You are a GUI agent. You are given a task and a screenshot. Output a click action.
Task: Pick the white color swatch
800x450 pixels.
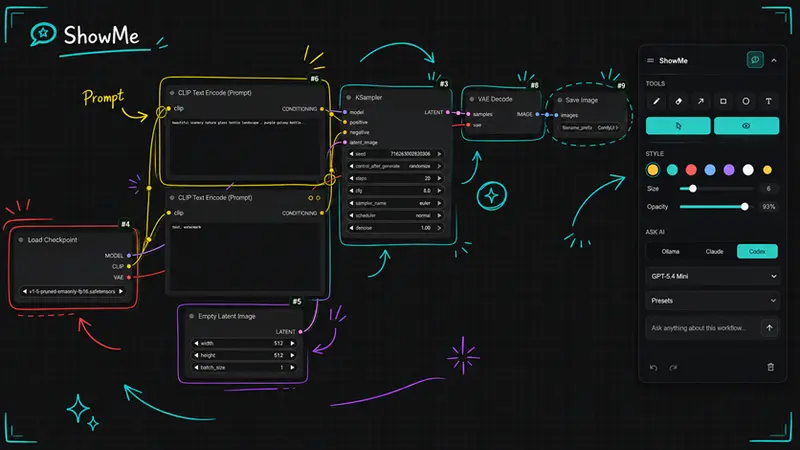click(x=748, y=170)
